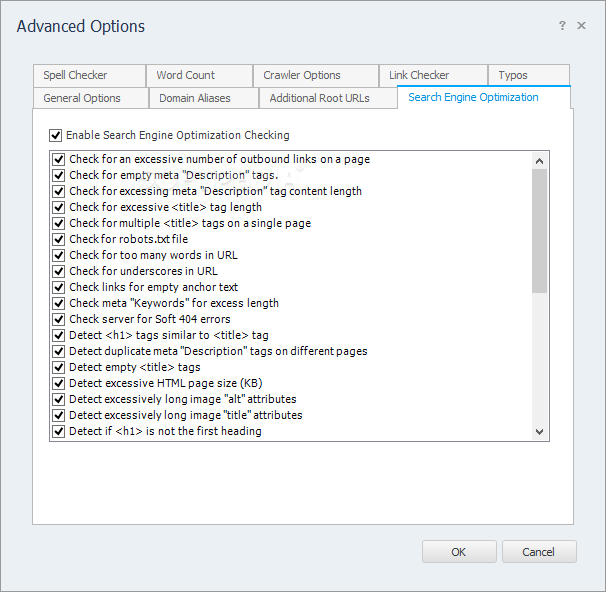Disable h1 similar to title detection
The height and width of the screenshot is (592, 606).
[x=58, y=335]
